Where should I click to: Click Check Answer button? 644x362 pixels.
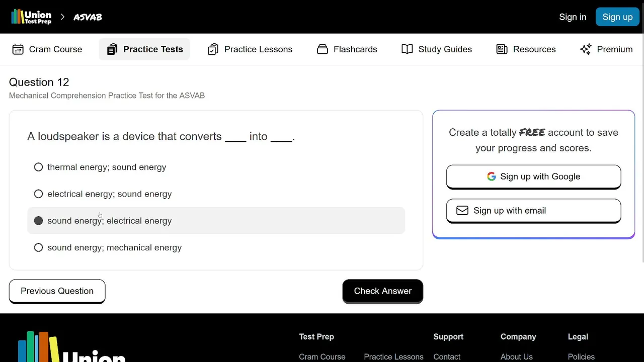click(x=383, y=291)
